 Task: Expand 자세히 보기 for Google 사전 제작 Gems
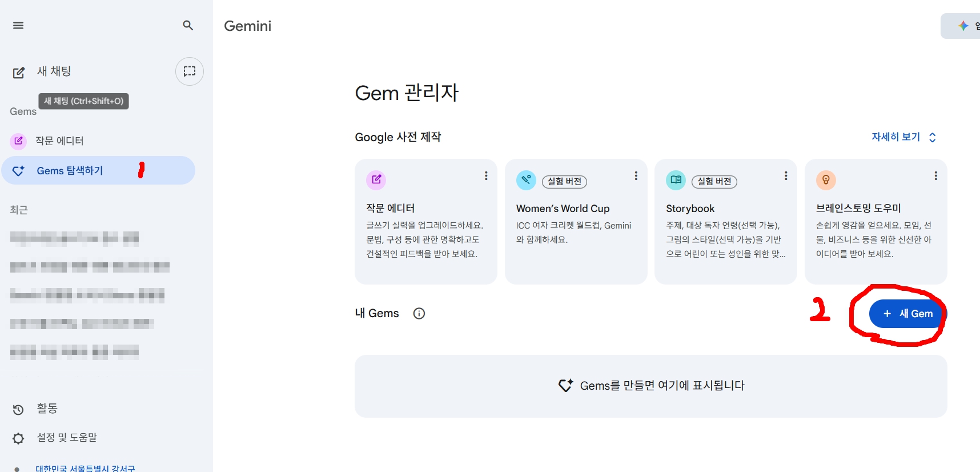coord(903,137)
